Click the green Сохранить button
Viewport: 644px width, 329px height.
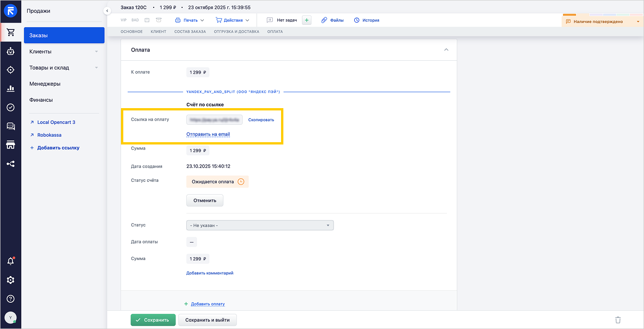(x=153, y=320)
